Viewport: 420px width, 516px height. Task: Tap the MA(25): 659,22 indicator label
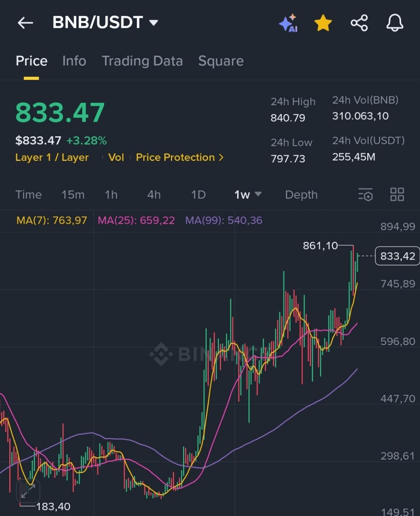(136, 220)
